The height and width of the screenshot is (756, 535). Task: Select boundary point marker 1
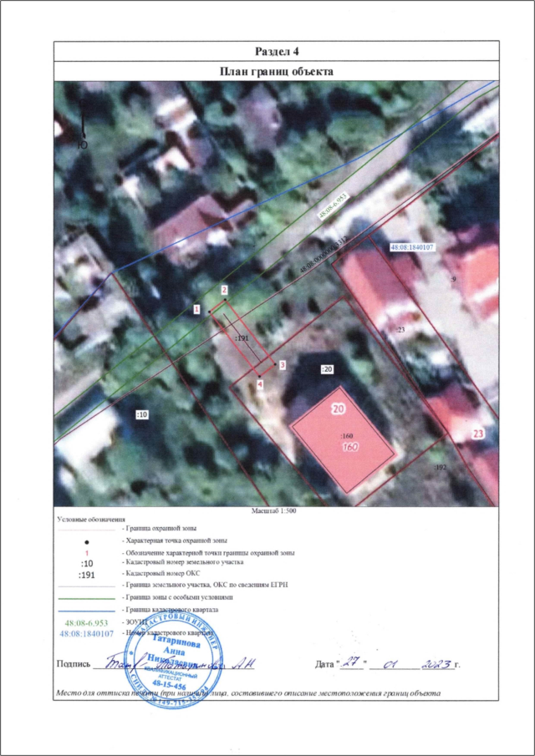196,309
